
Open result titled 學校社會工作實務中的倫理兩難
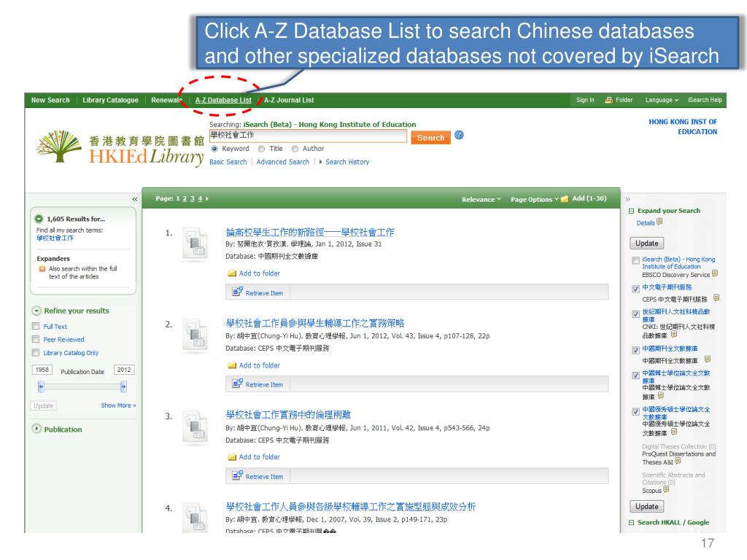click(x=288, y=415)
